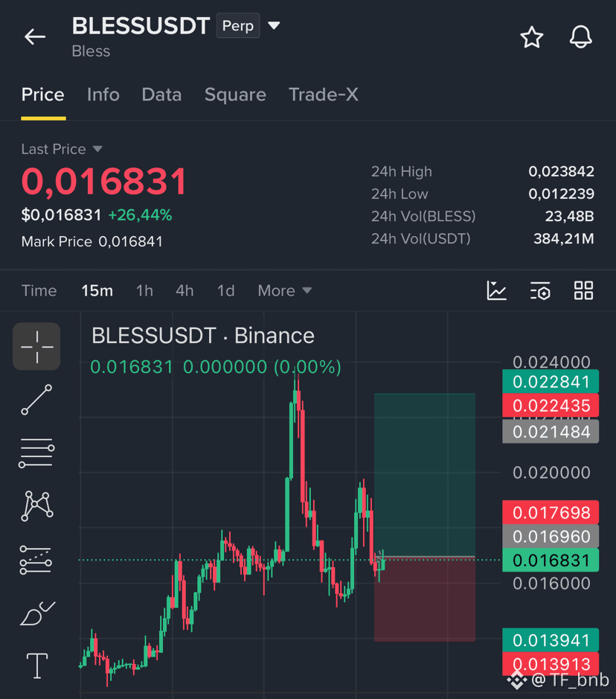Open the chart indicators icon
616x699 pixels.
[x=497, y=290]
